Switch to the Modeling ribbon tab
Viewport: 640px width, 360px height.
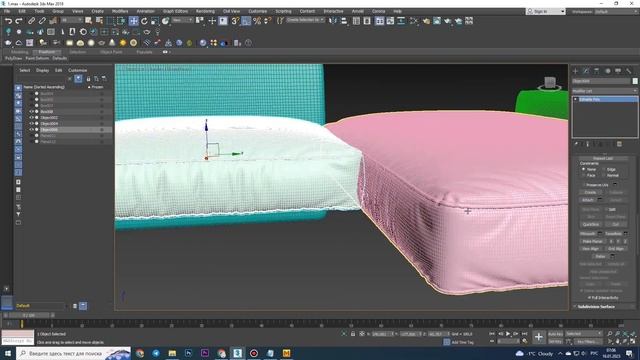pos(20,52)
